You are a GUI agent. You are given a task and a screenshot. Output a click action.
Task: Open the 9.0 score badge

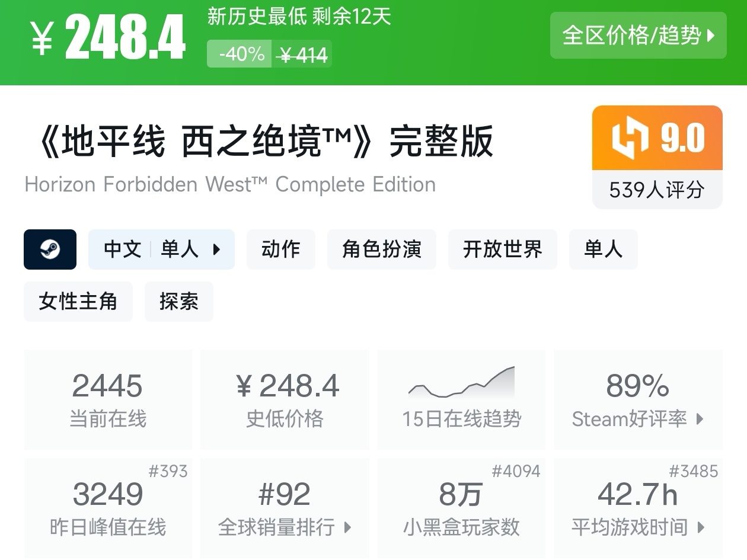[657, 138]
